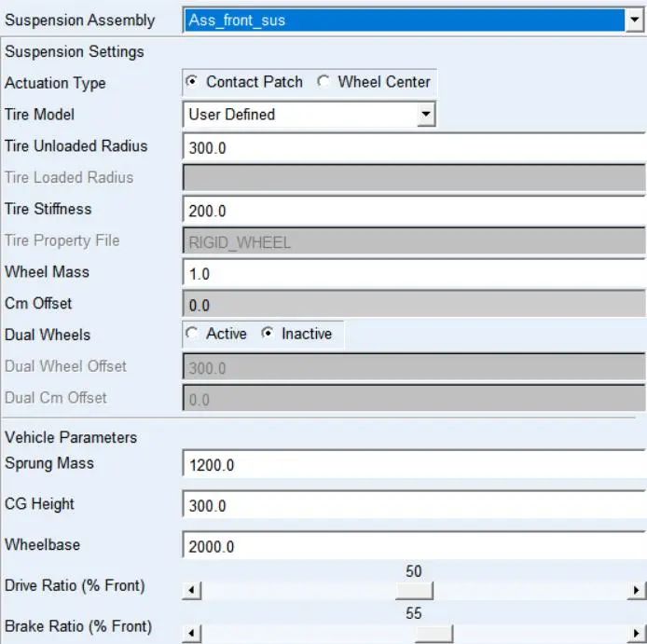Click the Drive Ratio slider thumb
The height and width of the screenshot is (644, 647).
414,590
